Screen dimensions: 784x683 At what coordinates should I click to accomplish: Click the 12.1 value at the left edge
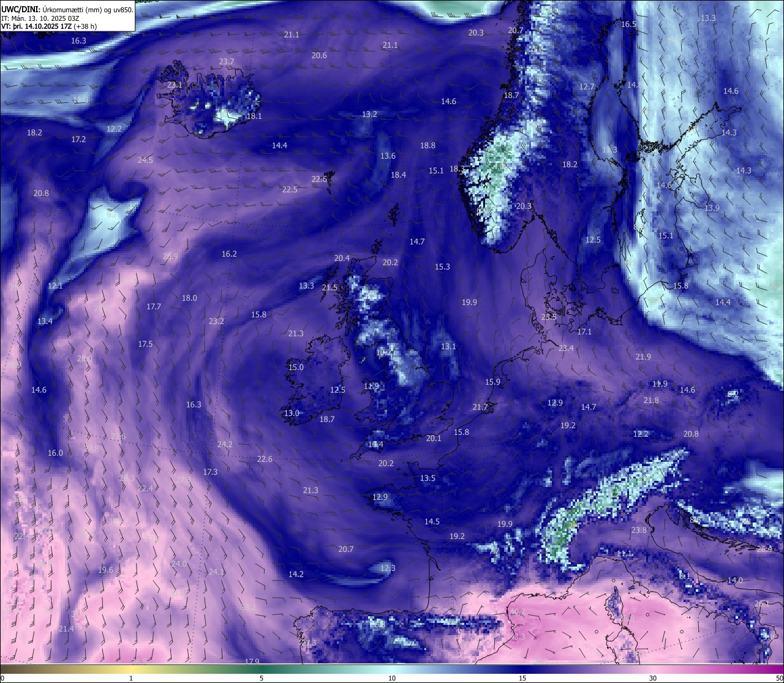coord(55,285)
